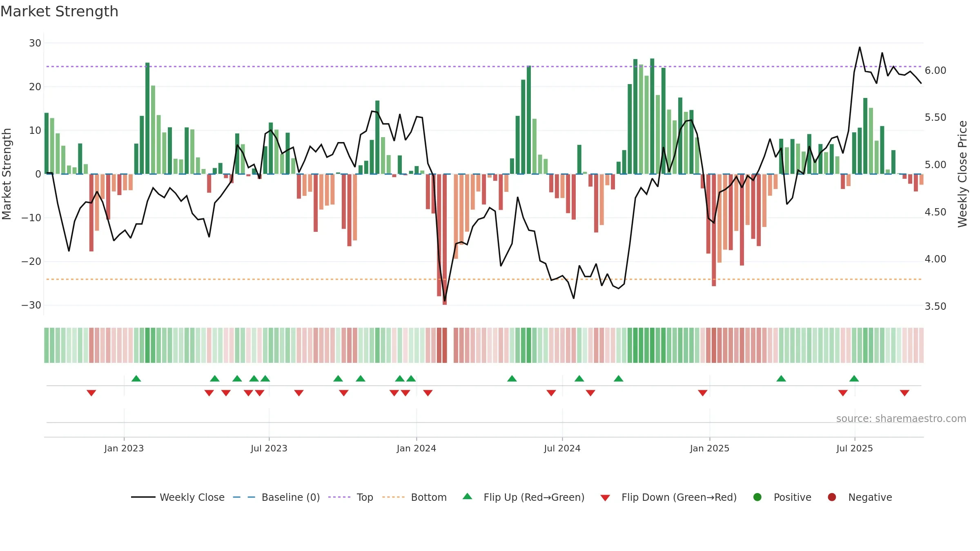Click the green Flip Up triangle legend icon
This screenshot has height=551, width=980.
(468, 496)
